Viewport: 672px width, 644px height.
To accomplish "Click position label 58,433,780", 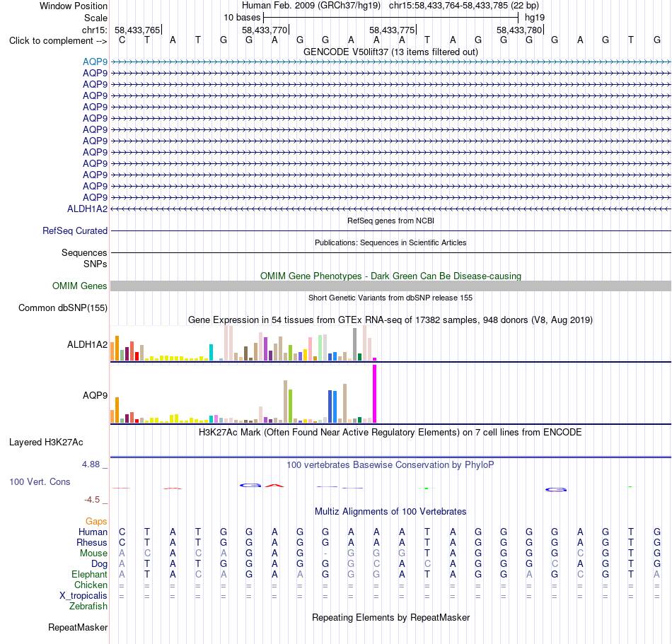I will click(519, 30).
